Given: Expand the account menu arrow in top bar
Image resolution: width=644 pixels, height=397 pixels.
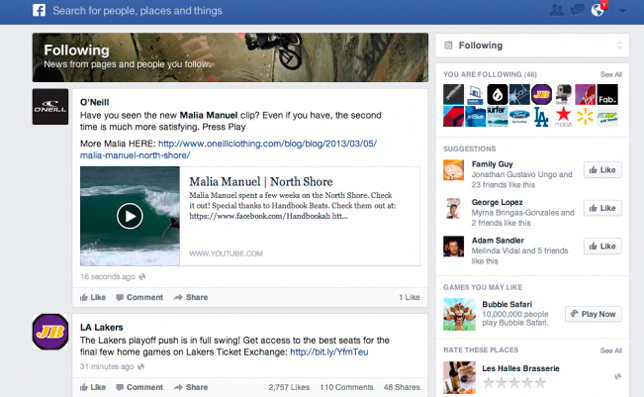Looking at the screenshot, I should click(x=623, y=11).
